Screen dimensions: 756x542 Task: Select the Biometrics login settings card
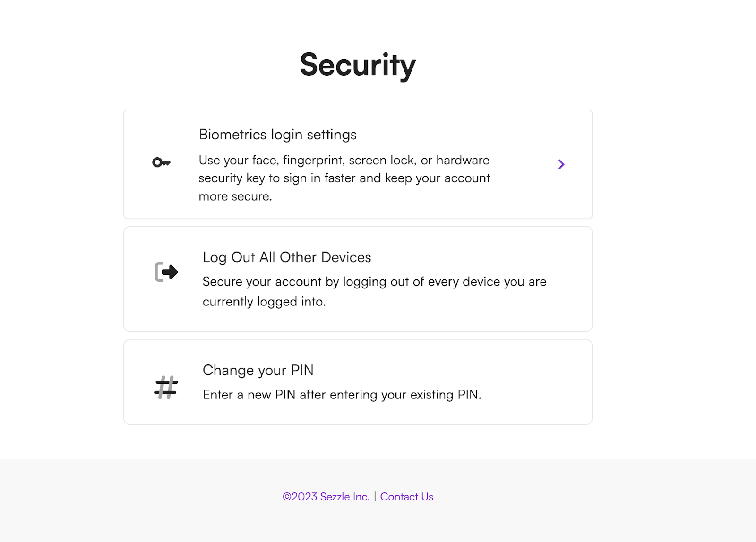click(x=358, y=164)
